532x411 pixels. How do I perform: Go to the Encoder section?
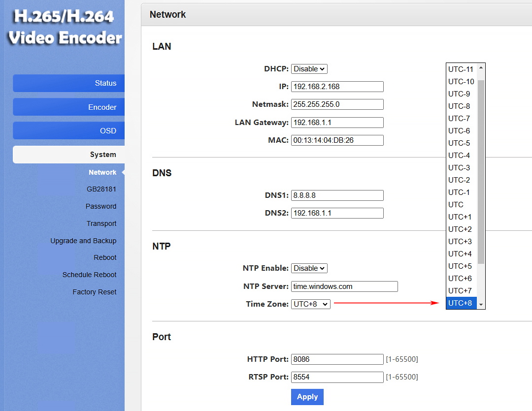tap(69, 107)
